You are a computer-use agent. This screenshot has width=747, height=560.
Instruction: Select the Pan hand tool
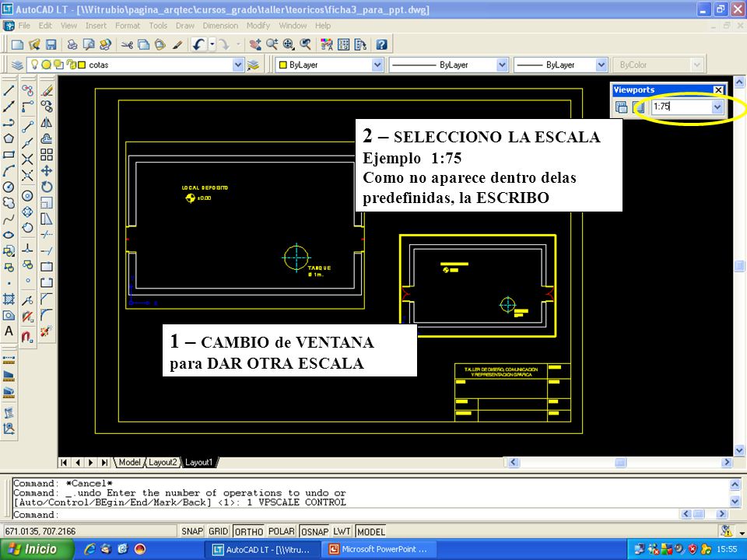tap(255, 45)
